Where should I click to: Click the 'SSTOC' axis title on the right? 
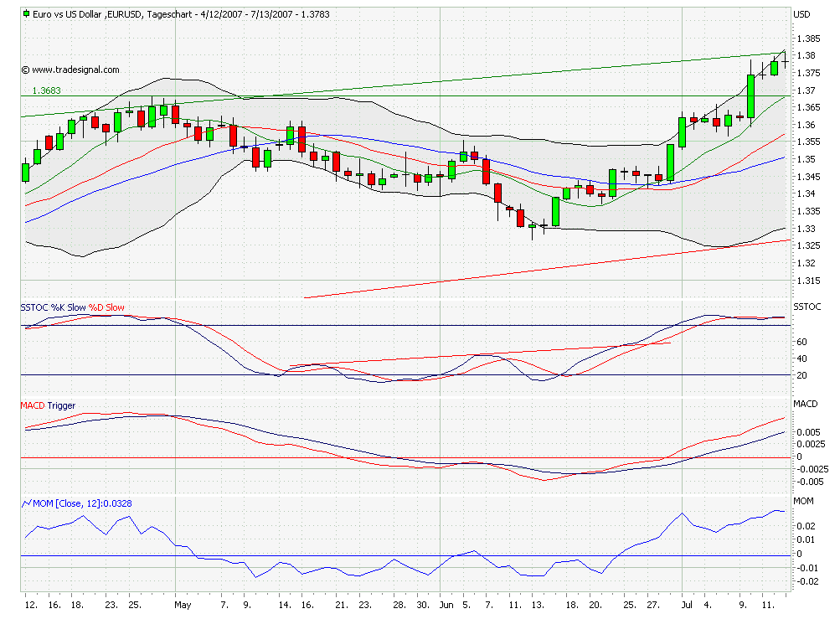(807, 307)
